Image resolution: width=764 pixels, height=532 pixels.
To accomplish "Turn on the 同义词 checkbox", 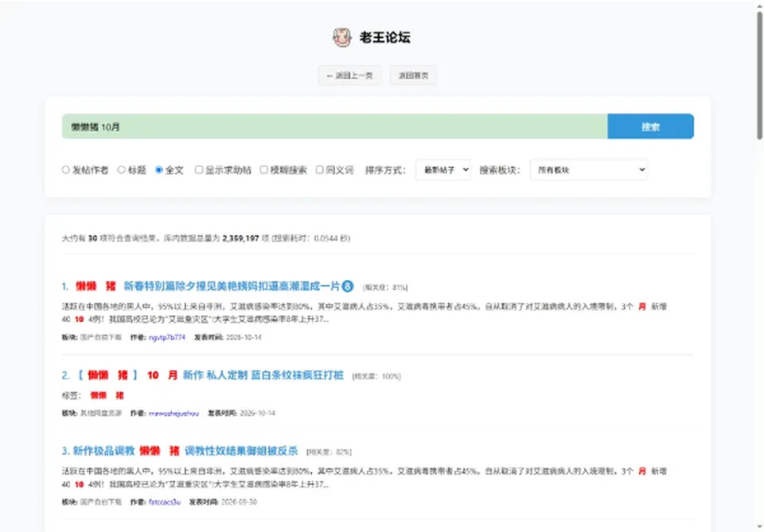I will [x=320, y=170].
